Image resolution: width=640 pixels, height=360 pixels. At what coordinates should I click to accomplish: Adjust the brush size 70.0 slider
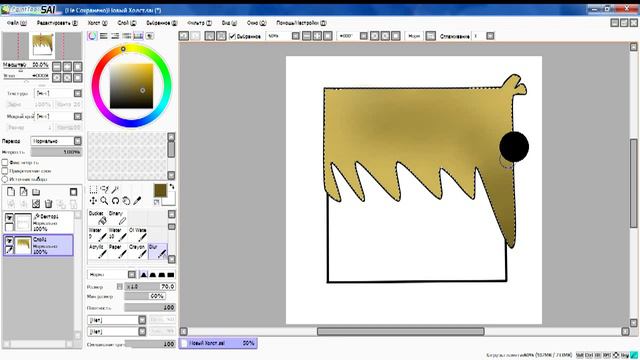150,287
